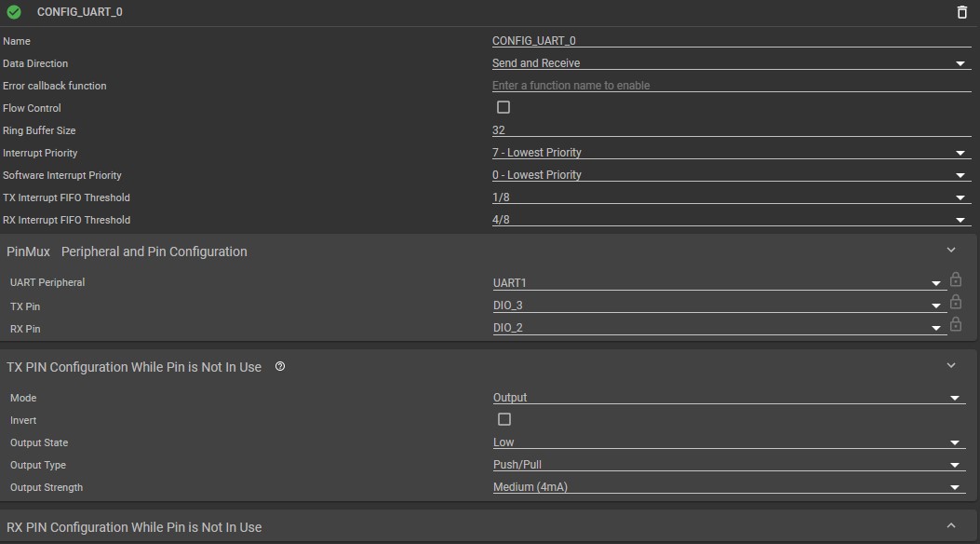Open the TX Pin DIO_3 dropdown
Image resolution: width=980 pixels, height=544 pixels.
click(718, 306)
